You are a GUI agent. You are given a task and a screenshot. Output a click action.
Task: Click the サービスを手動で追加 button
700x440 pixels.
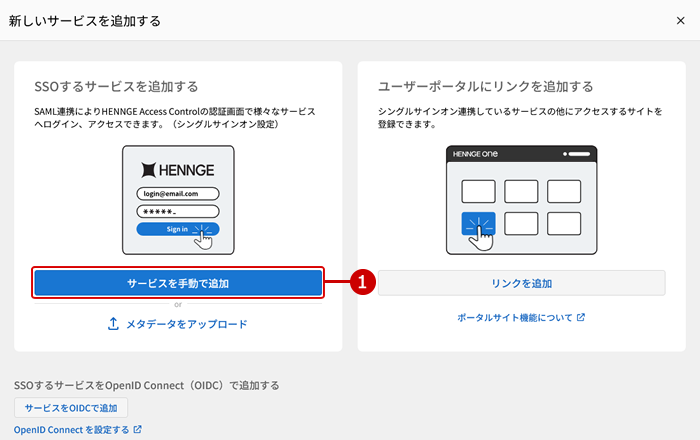pos(178,283)
